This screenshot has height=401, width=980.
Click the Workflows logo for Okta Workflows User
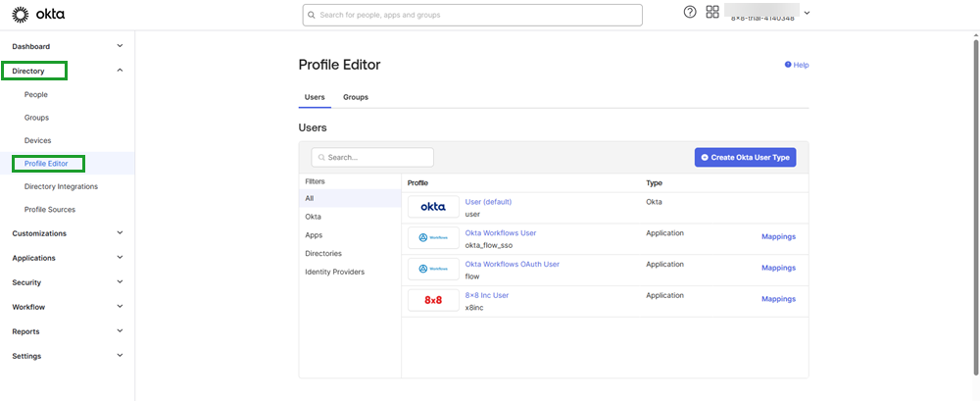click(433, 237)
